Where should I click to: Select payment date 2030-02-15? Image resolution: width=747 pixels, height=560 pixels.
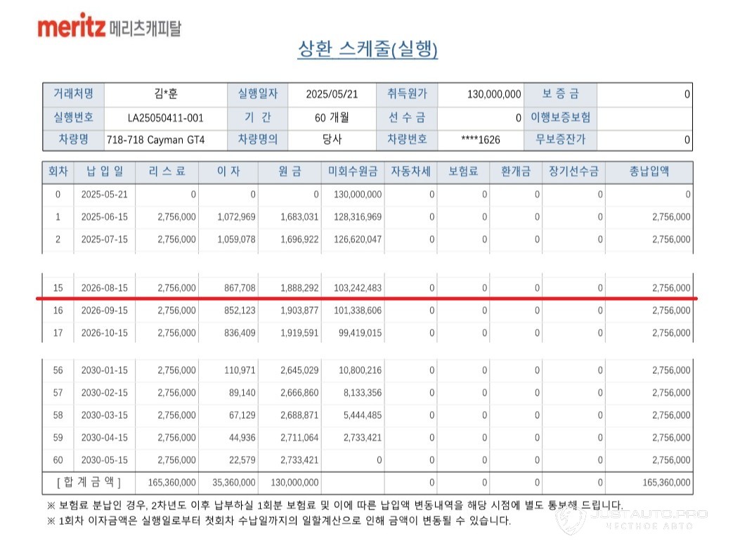104,393
